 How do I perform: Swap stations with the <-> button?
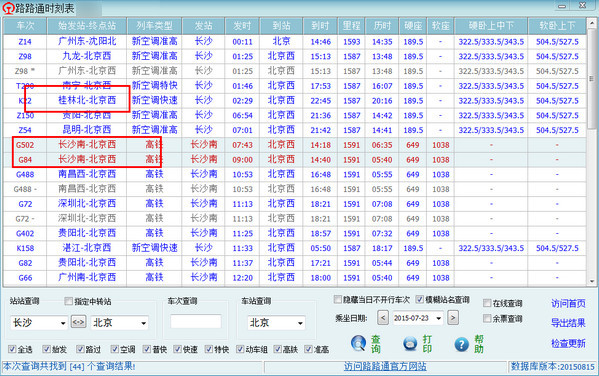[78, 322]
